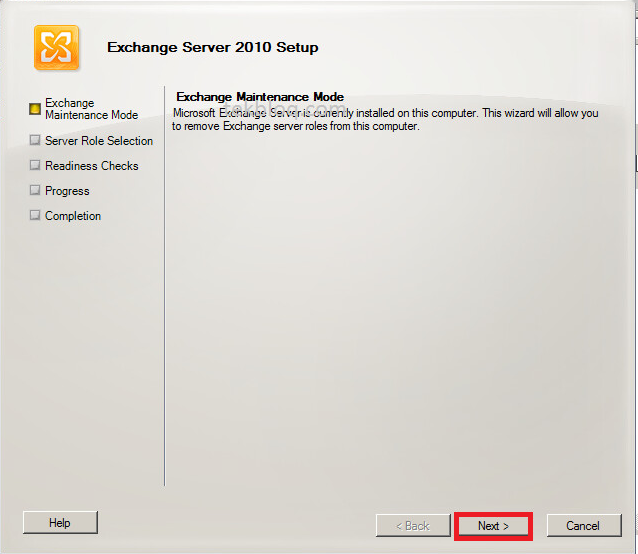Viewport: 638px width, 554px height.
Task: Click the bold 'Exchange Maintenance Mode' page heading
Action: coord(260,97)
